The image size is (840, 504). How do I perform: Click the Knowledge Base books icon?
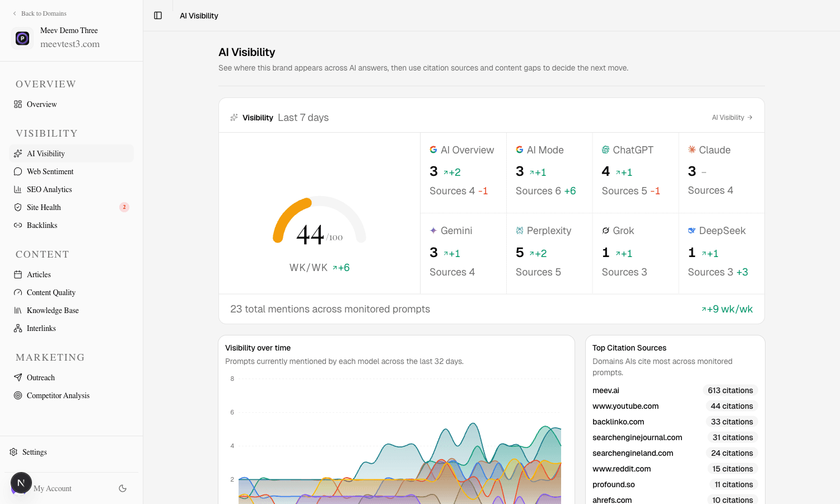tap(18, 310)
